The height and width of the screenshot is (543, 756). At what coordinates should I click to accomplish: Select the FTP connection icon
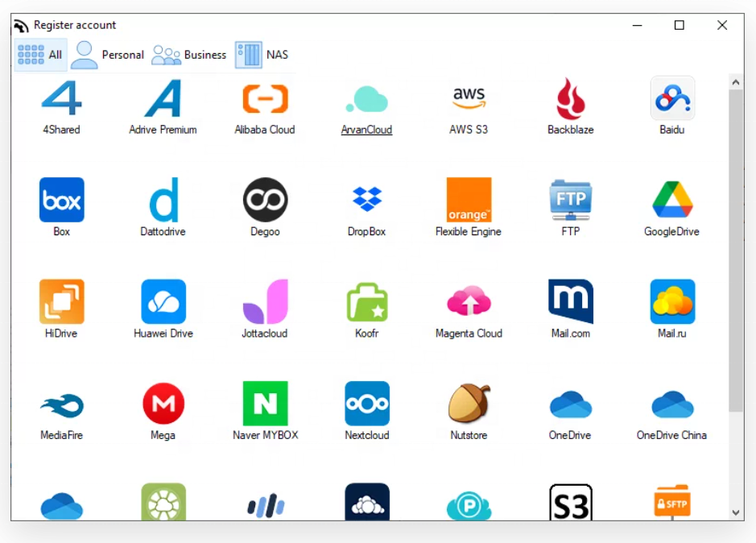(570, 200)
